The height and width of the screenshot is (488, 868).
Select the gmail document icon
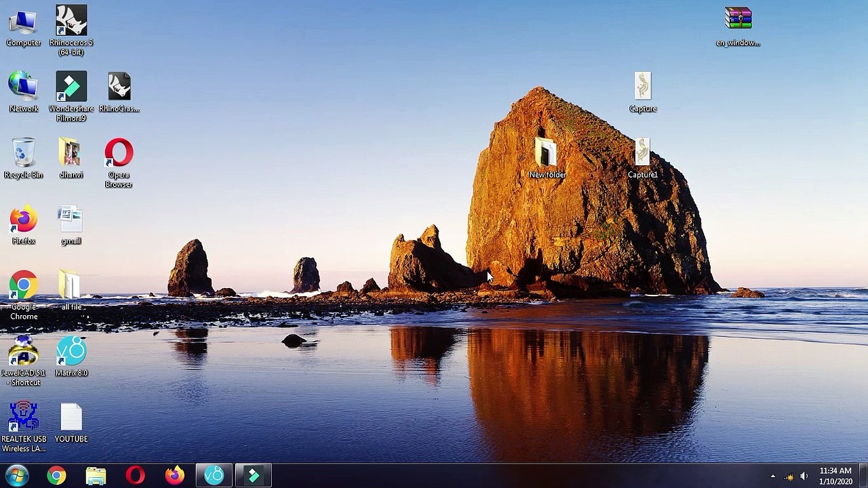(x=71, y=224)
